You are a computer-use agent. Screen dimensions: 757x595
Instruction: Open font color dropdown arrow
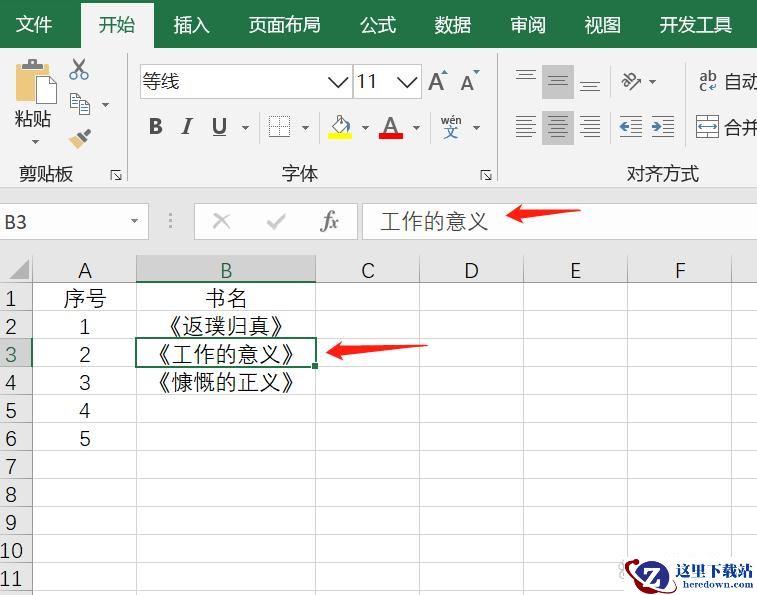pyautogui.click(x=416, y=128)
